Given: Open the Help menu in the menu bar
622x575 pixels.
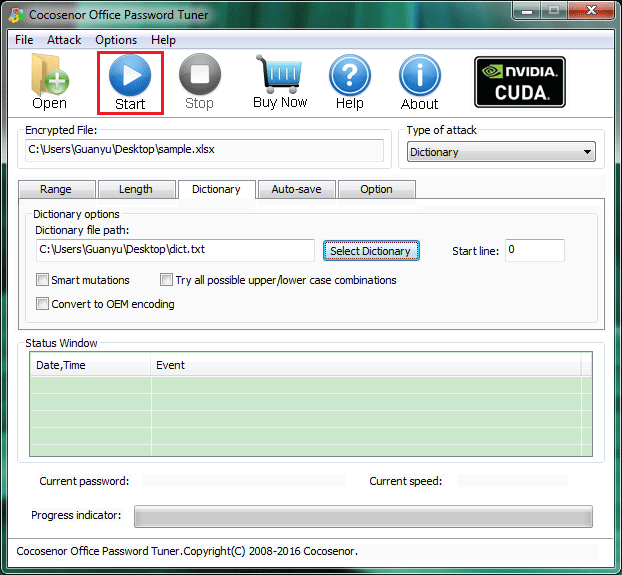Looking at the screenshot, I should pyautogui.click(x=163, y=40).
